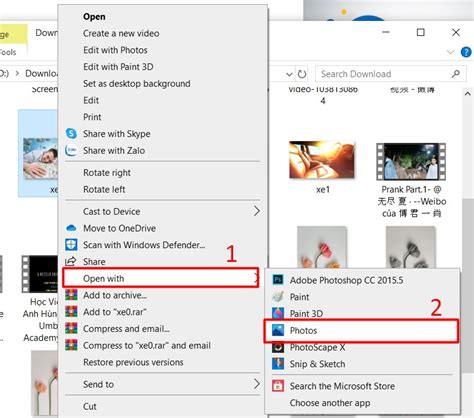474x418 pixels.
Task: Click the refresh button beside address bar
Action: click(x=302, y=74)
